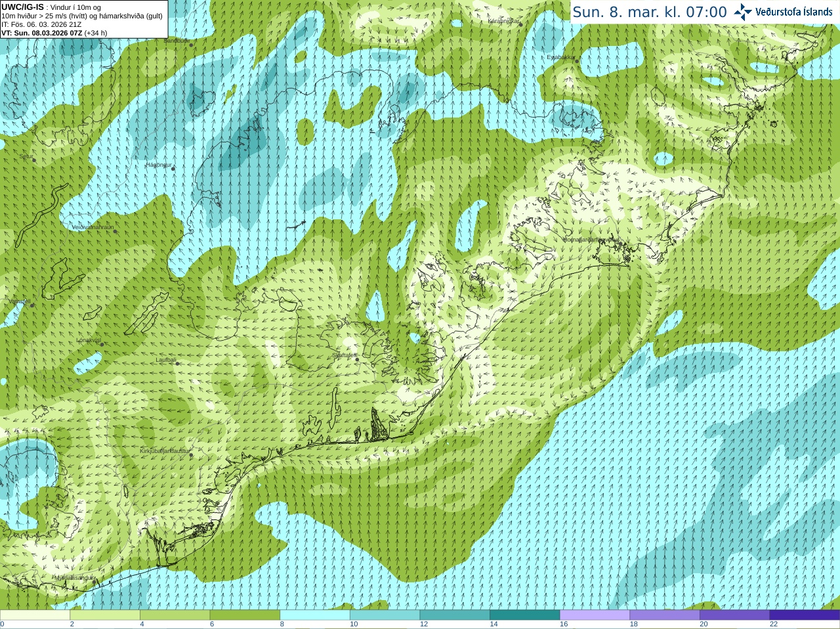840x629 pixels.
Task: Click the Kirkjubæjarklaustur station label
Action: click(x=164, y=451)
